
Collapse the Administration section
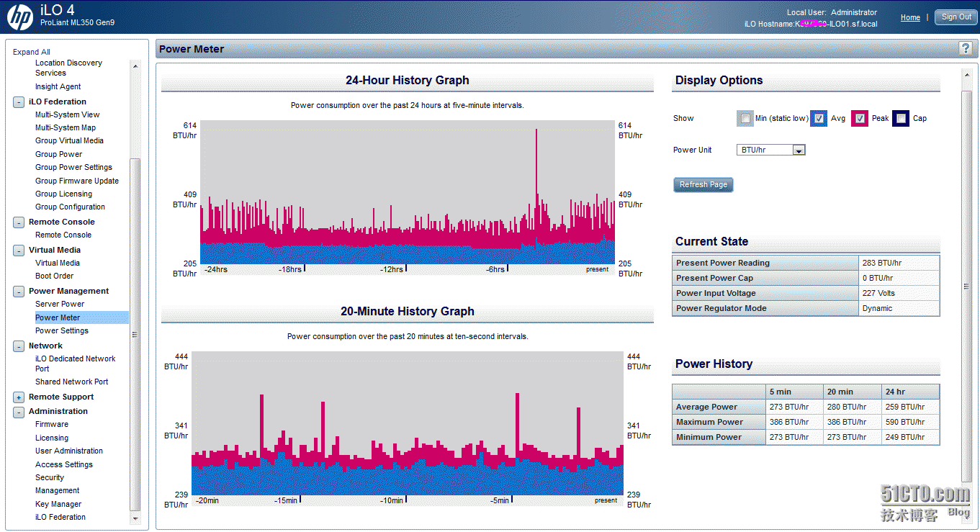[x=19, y=412]
